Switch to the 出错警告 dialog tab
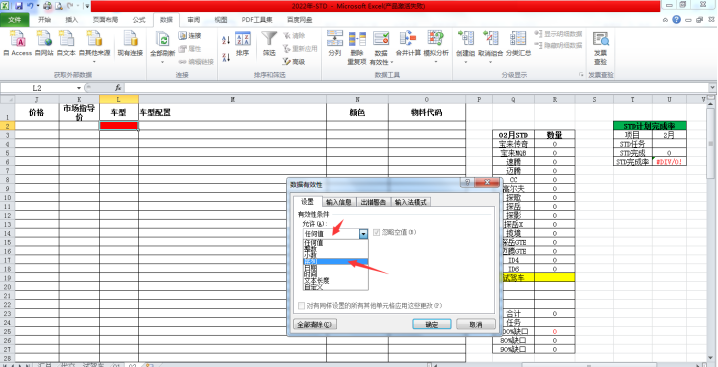 point(373,202)
